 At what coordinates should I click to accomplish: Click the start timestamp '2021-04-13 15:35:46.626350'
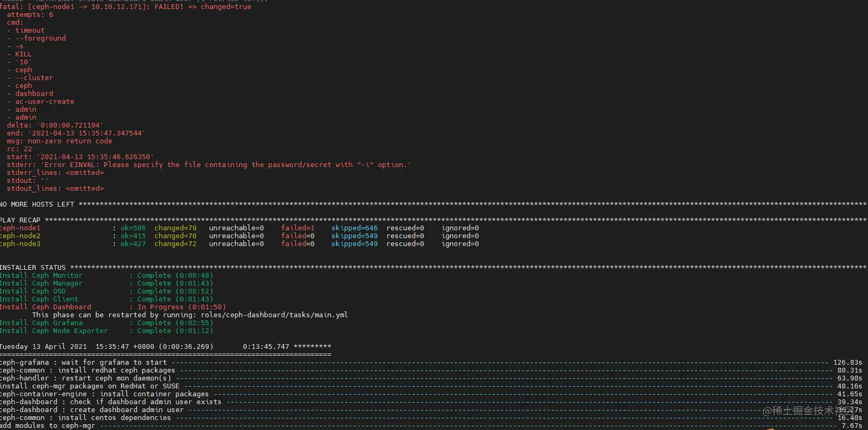coord(95,157)
